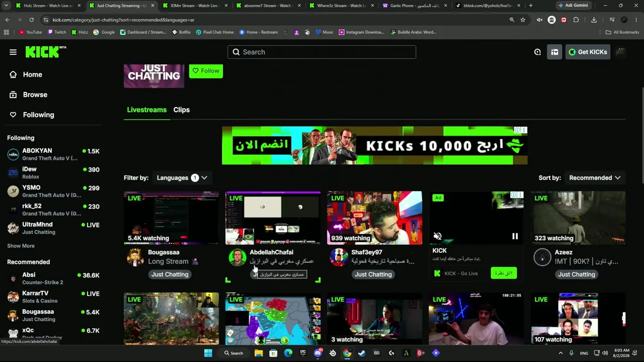Viewport: 644px width, 362px height.
Task: Open KarrarTV channel in Recommended list
Action: [53, 297]
